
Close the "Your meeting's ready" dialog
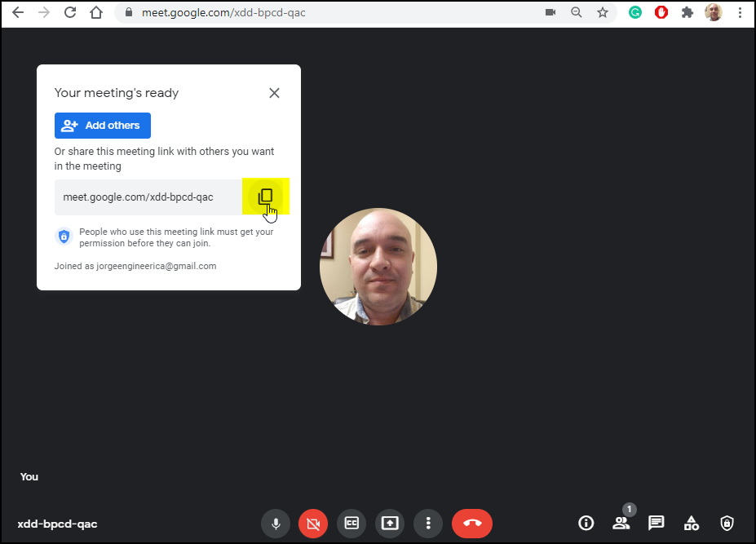[x=274, y=93]
